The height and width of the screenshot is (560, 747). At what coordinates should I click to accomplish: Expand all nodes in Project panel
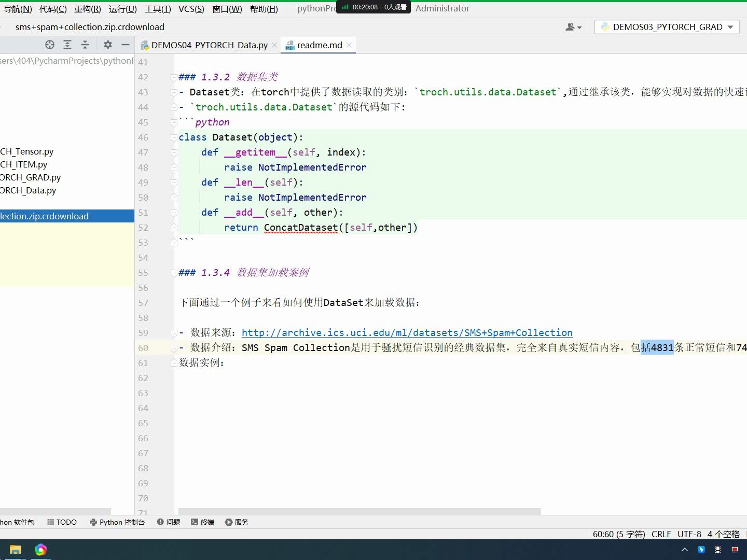point(67,45)
